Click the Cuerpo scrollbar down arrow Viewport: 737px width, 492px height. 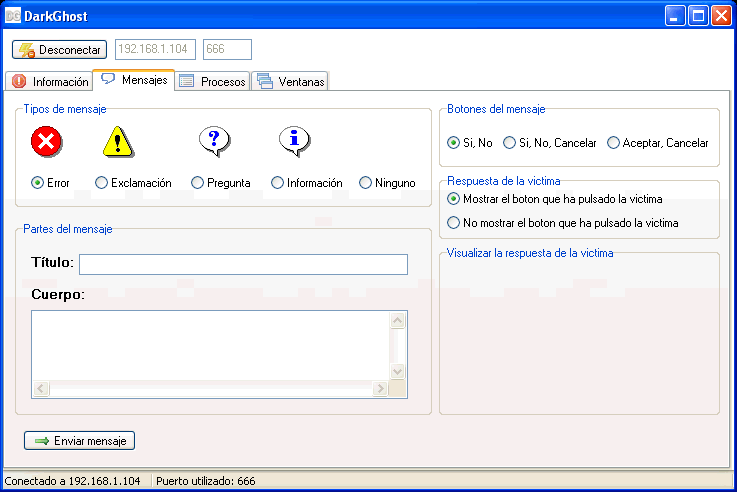point(397,371)
